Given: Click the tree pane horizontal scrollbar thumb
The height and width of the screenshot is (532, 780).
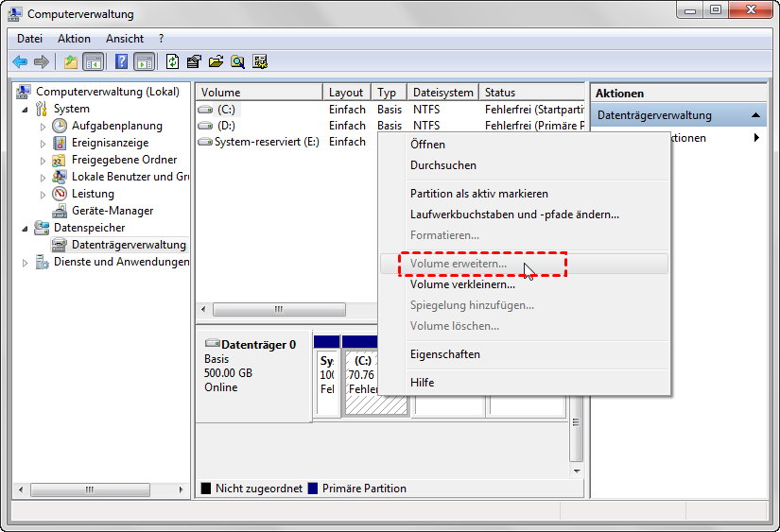Looking at the screenshot, I should pos(90,489).
